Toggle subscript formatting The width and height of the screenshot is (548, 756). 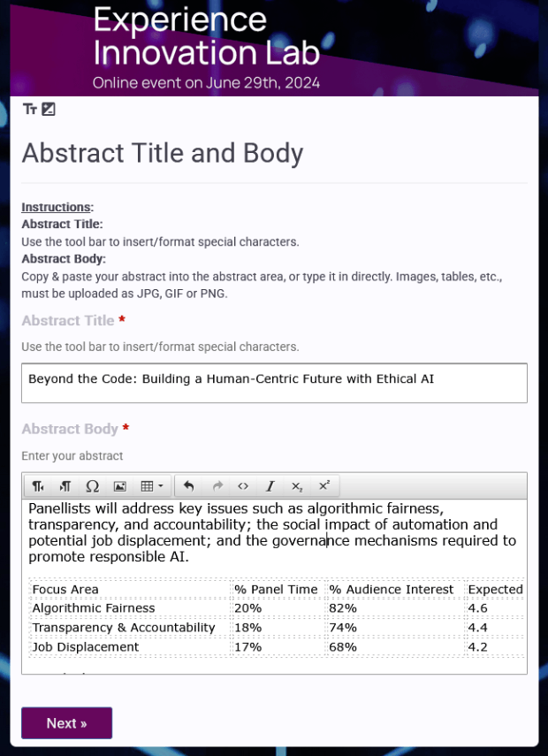[x=296, y=485]
